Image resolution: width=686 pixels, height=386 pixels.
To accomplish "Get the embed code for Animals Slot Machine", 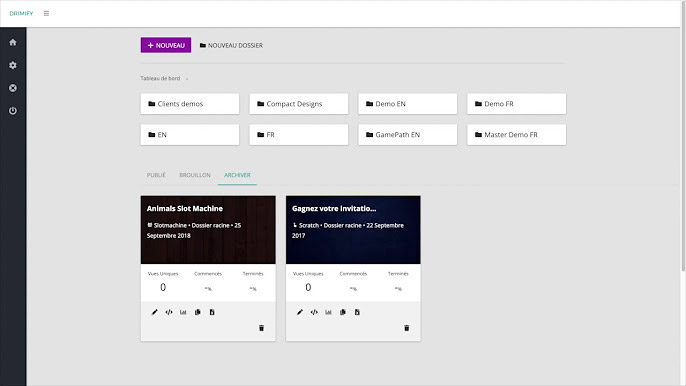I will [169, 312].
